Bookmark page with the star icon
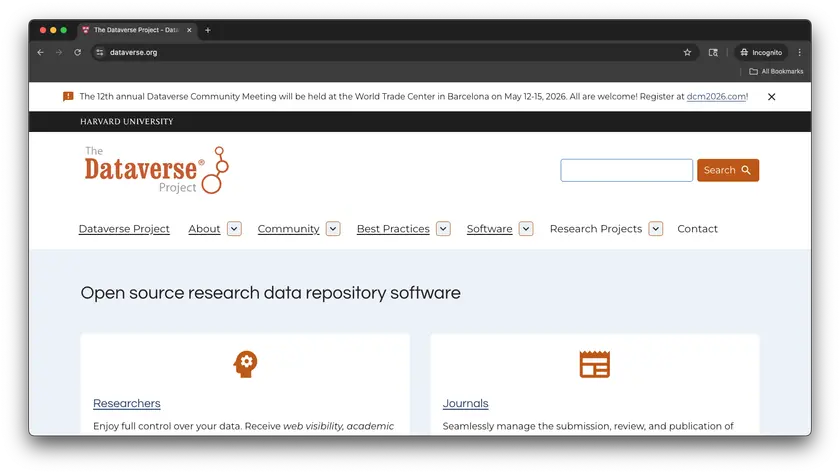The image size is (840, 474). pyautogui.click(x=687, y=52)
